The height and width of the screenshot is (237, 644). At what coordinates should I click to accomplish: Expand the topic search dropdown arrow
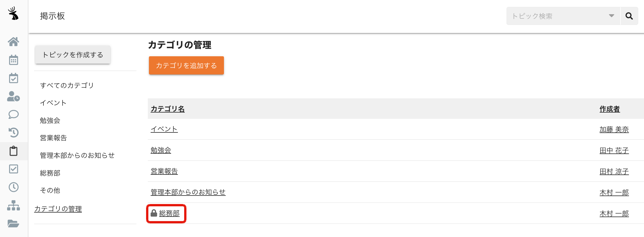point(612,16)
